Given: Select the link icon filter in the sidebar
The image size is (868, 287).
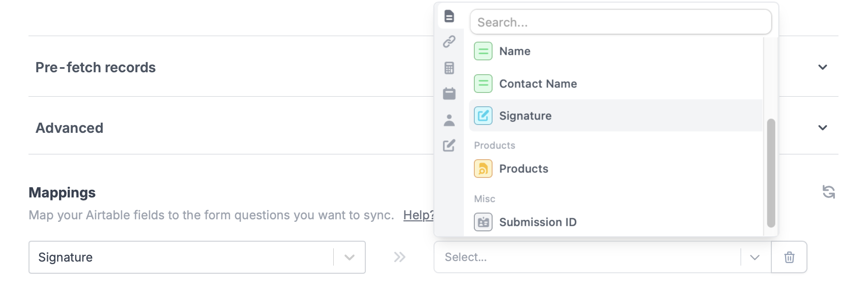Looking at the screenshot, I should pos(449,42).
